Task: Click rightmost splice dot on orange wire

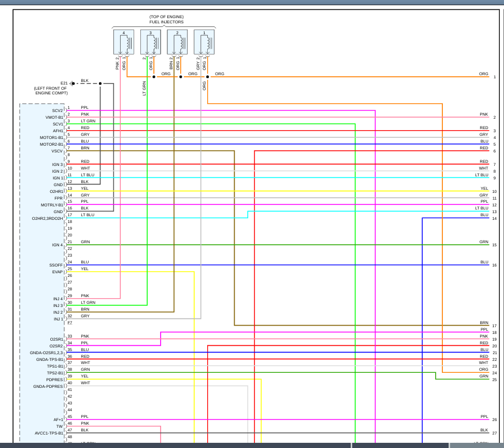Action: (x=207, y=77)
